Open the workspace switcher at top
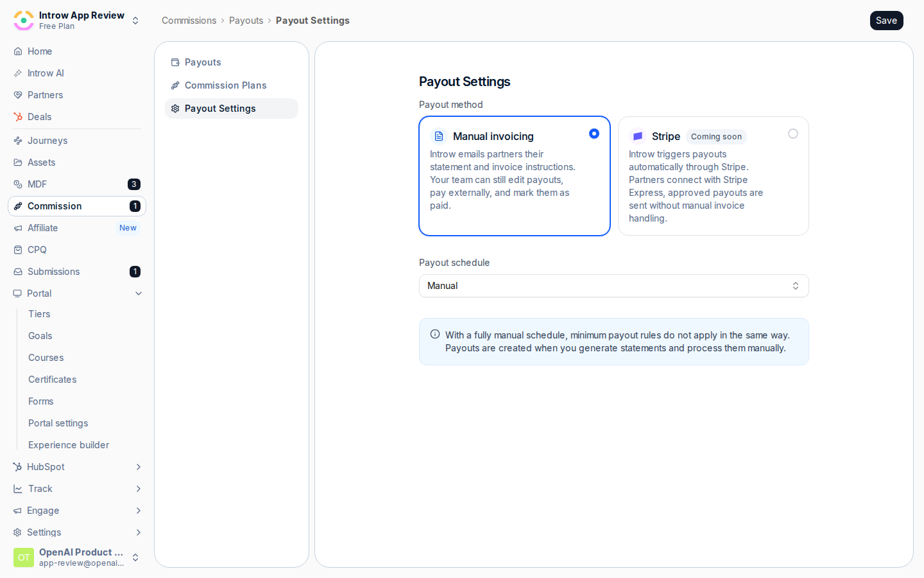Viewport: 924px width, 578px height. pyautogui.click(x=77, y=21)
